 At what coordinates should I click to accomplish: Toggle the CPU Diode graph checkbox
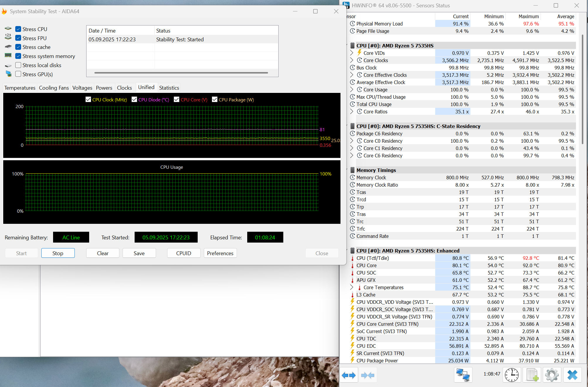134,100
